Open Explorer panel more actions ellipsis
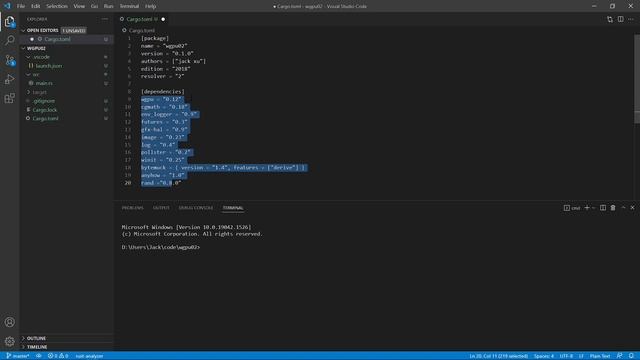The image size is (640, 360). tap(105, 19)
